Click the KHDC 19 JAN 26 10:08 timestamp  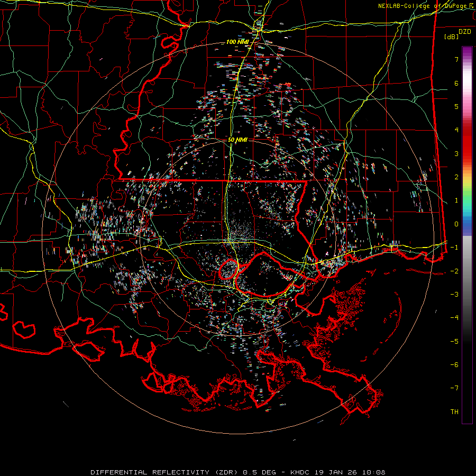coord(338,472)
